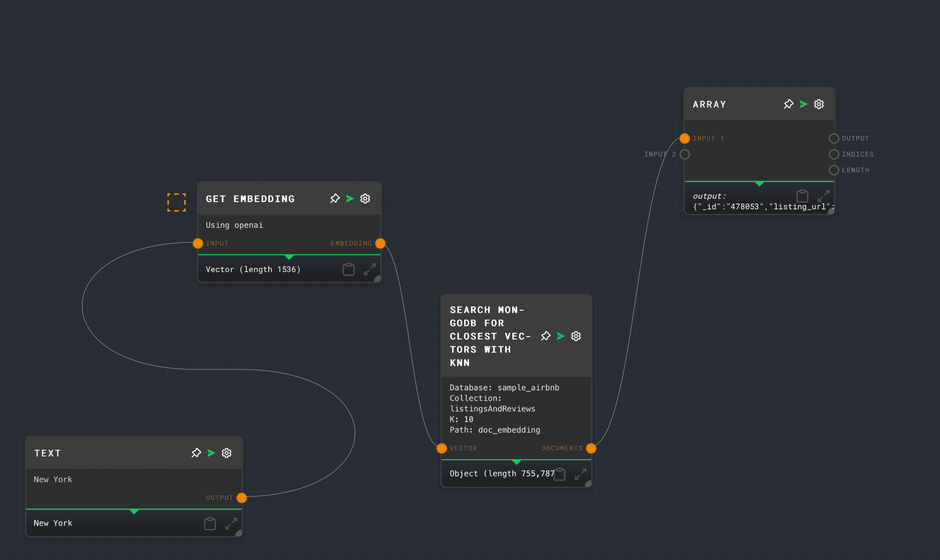Select the Array node title header
This screenshot has height=560, width=940.
point(709,104)
